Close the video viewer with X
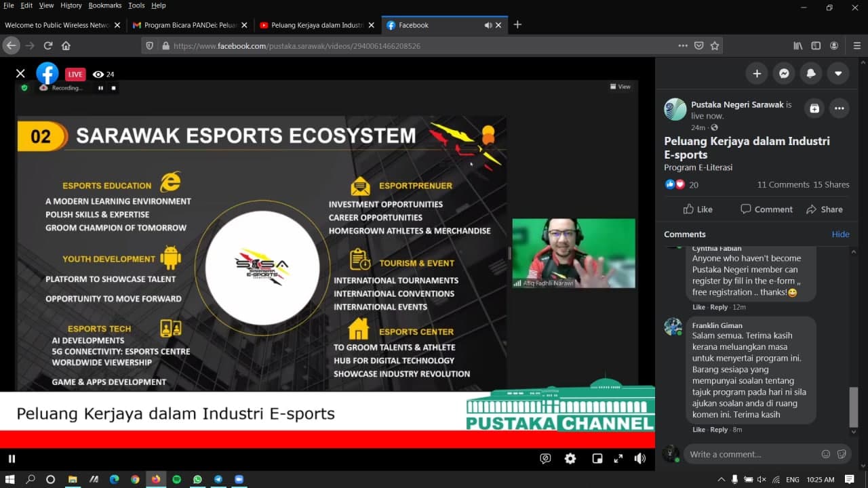 coord(20,74)
